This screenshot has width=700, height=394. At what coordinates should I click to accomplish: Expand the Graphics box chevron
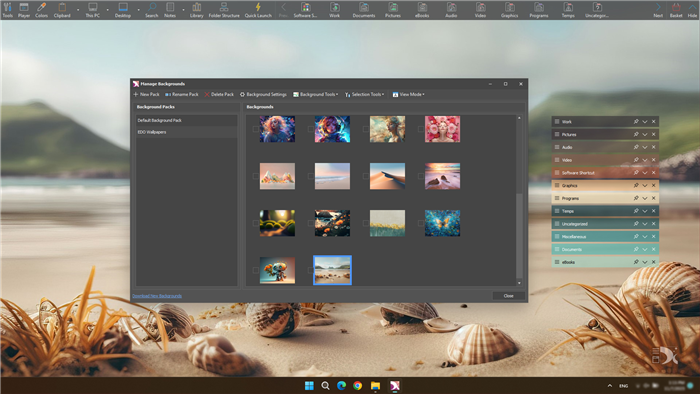click(x=645, y=185)
